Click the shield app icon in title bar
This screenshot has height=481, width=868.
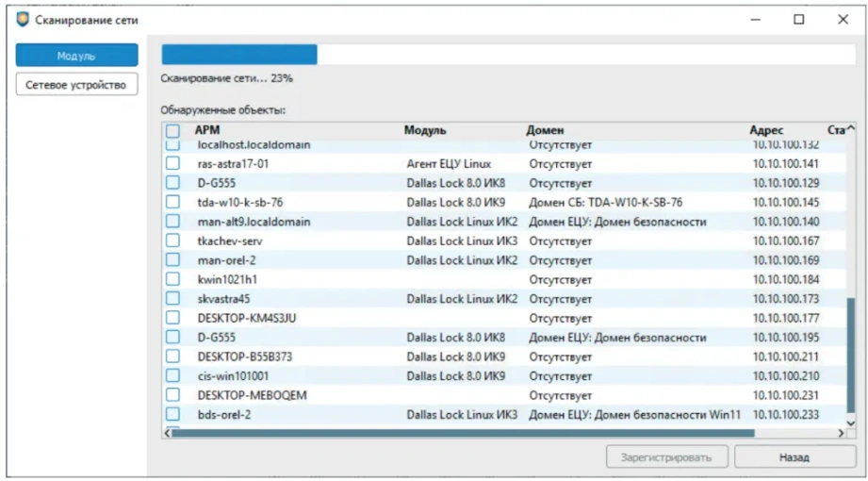tap(22, 20)
